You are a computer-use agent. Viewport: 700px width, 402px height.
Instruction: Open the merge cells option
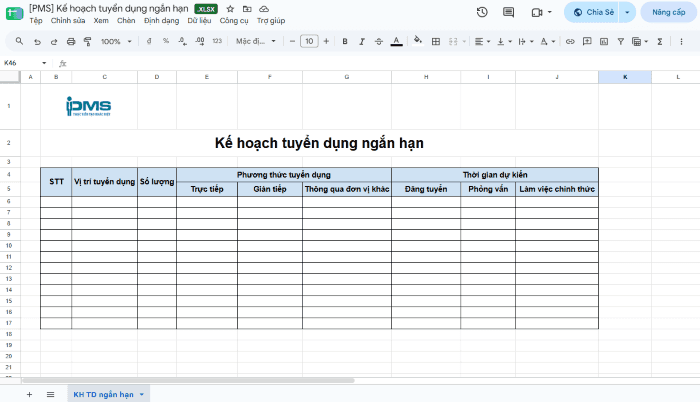point(453,42)
